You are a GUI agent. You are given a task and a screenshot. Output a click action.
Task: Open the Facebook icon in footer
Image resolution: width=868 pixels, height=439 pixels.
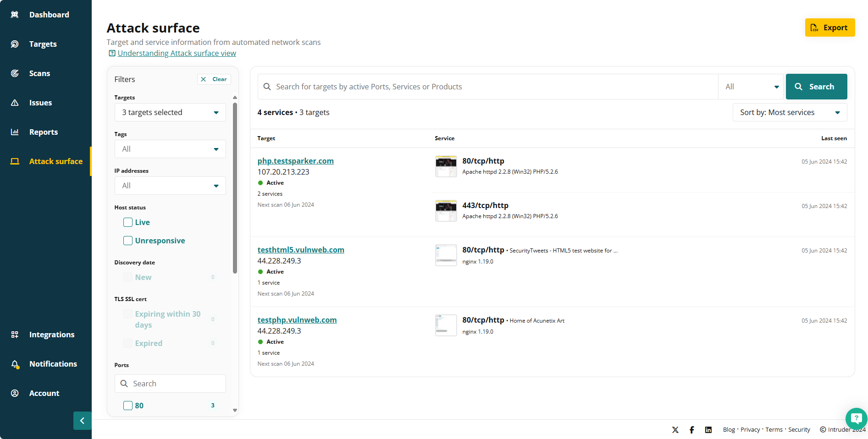click(x=692, y=430)
